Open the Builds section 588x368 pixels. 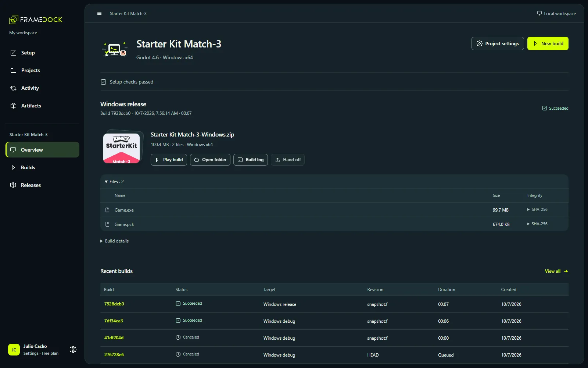[42, 167]
